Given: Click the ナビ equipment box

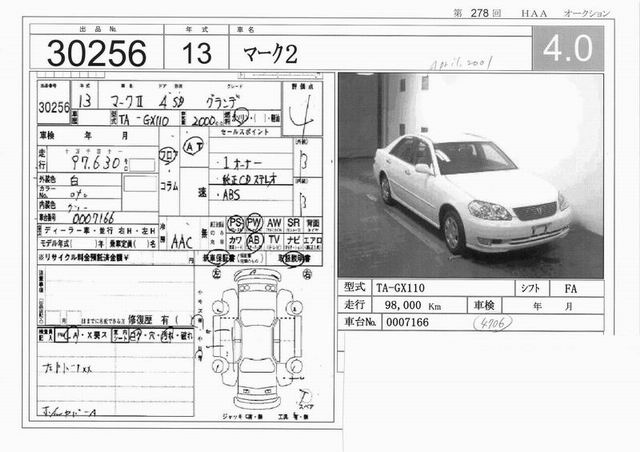Looking at the screenshot, I should coord(293,241).
